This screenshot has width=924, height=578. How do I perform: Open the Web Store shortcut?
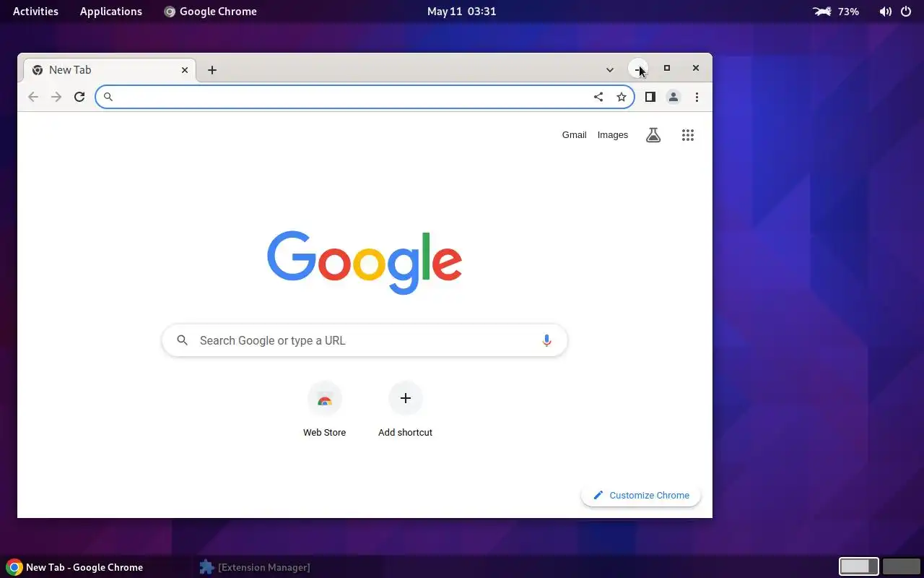[x=325, y=410]
